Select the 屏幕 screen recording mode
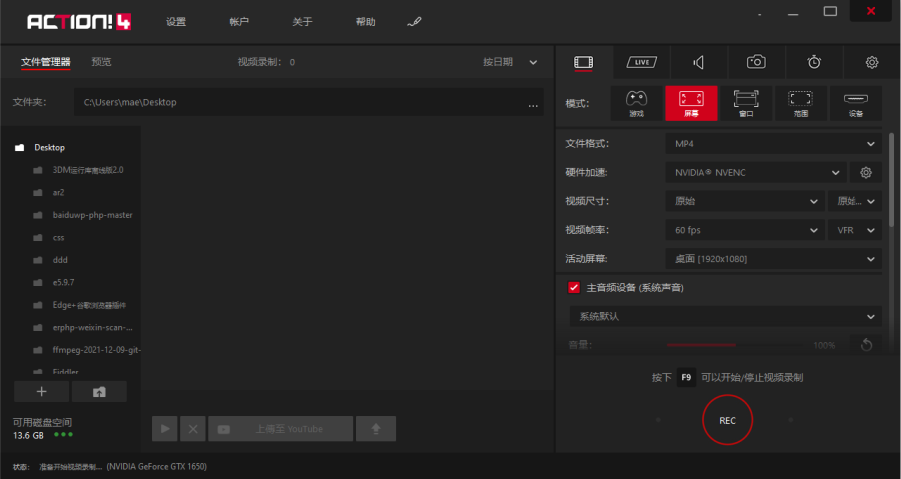The image size is (901, 479). (691, 103)
